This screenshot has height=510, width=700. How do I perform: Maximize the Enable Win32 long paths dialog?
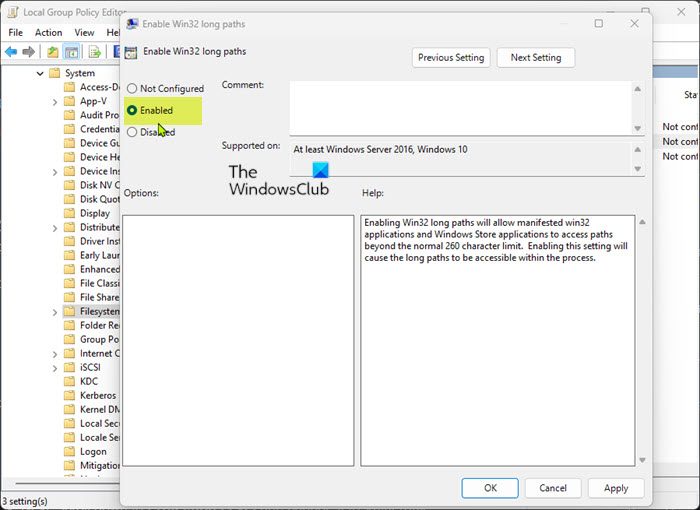coord(599,23)
